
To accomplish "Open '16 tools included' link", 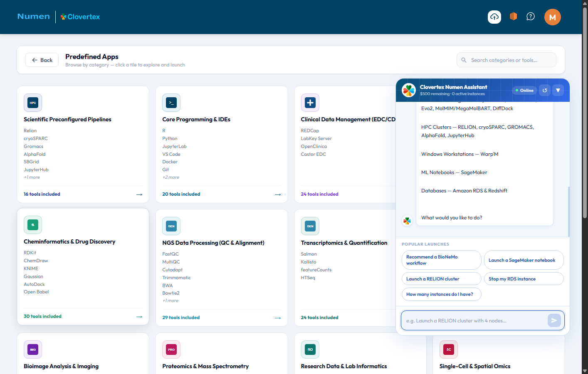I will (x=42, y=194).
